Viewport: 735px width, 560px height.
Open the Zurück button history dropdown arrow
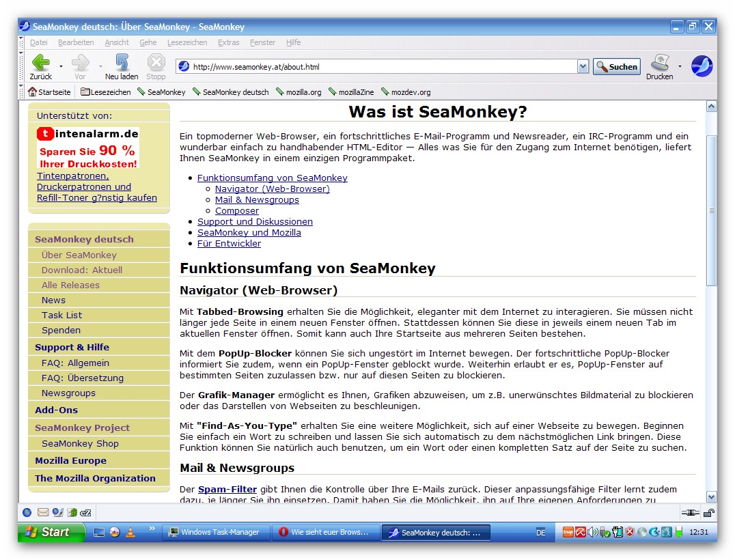coord(61,67)
